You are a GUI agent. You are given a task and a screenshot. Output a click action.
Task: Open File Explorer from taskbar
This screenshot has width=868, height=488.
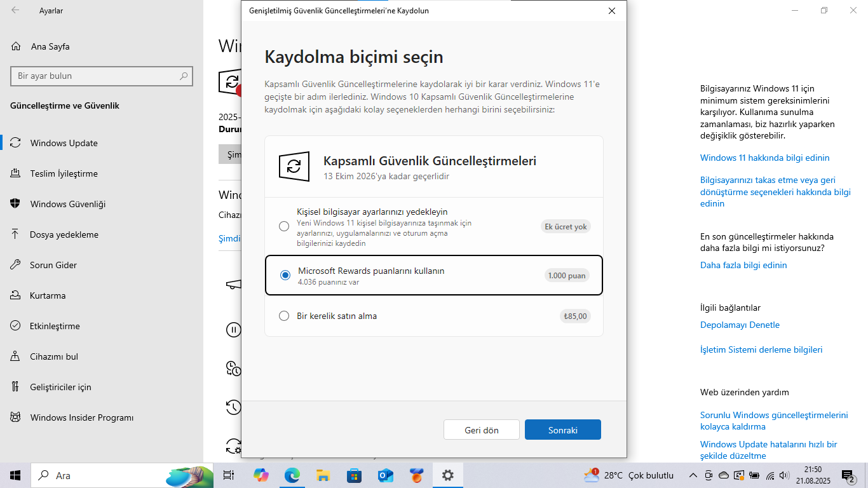point(323,475)
